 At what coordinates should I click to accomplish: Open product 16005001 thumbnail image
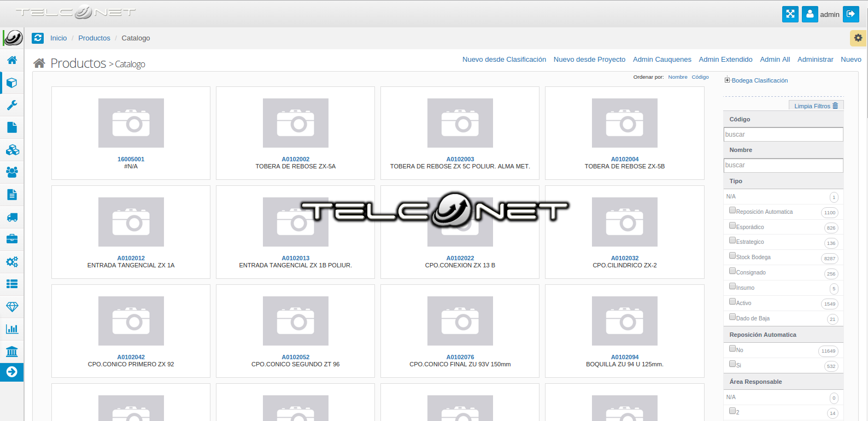point(131,123)
